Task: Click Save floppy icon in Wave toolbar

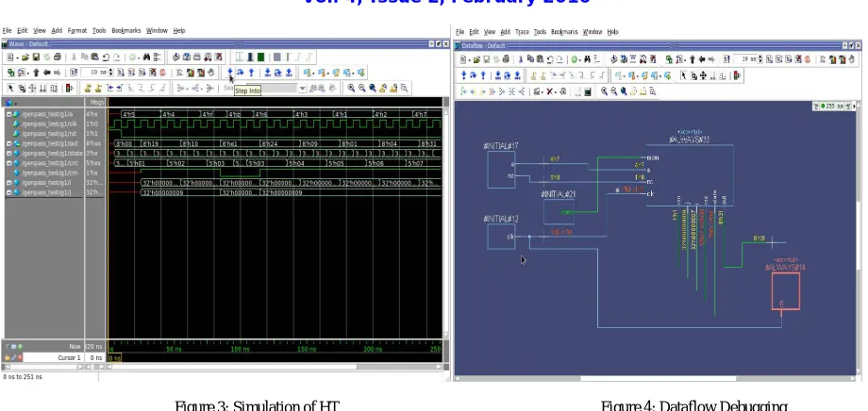Action: [36, 57]
